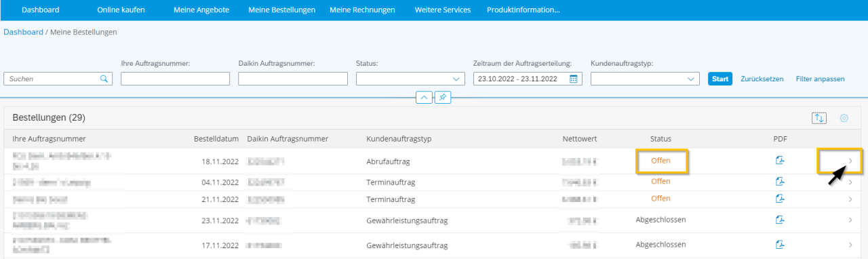Pin the filter header bar
Image resolution: width=868 pixels, height=259 pixels.
442,98
